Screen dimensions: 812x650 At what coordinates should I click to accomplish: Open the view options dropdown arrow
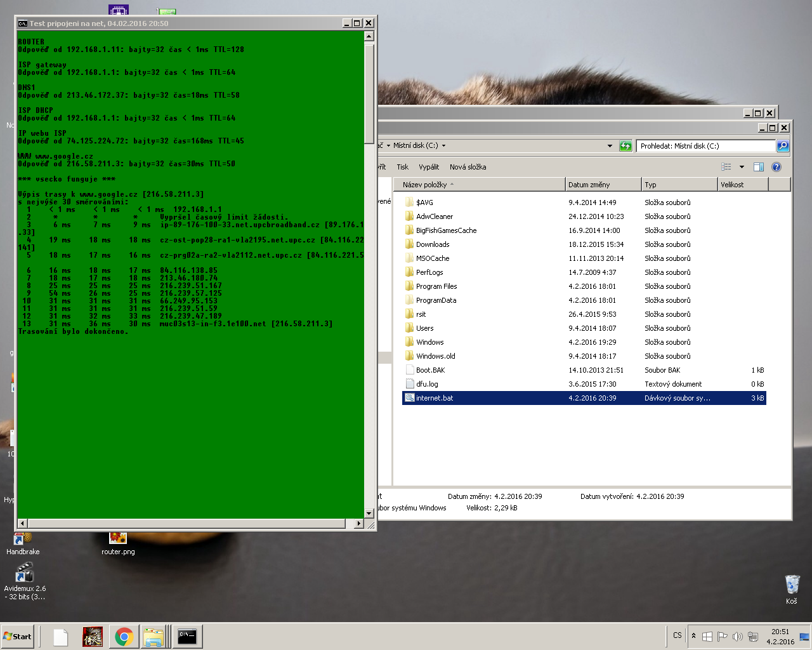742,167
